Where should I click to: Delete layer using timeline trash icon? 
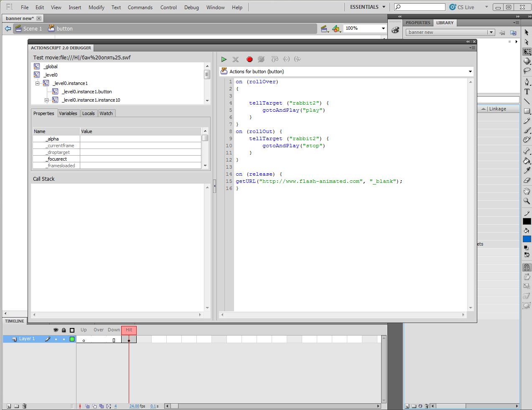click(24, 406)
